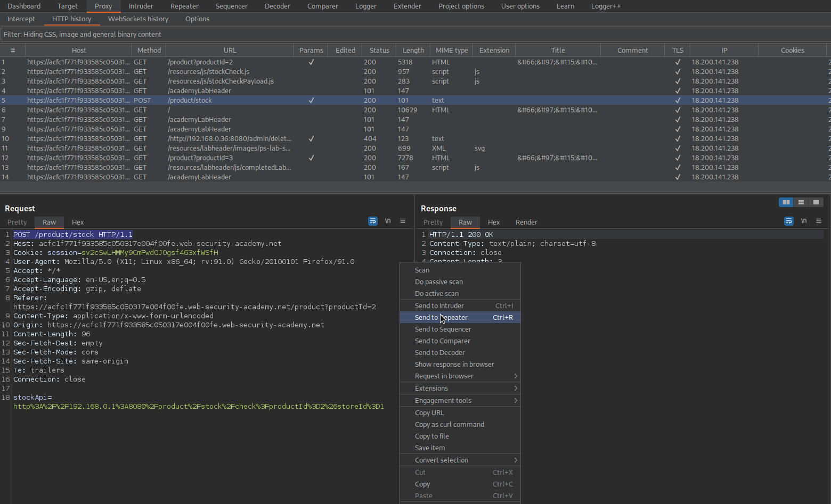
Task: Choose Scan from context menu
Action: tap(460, 270)
